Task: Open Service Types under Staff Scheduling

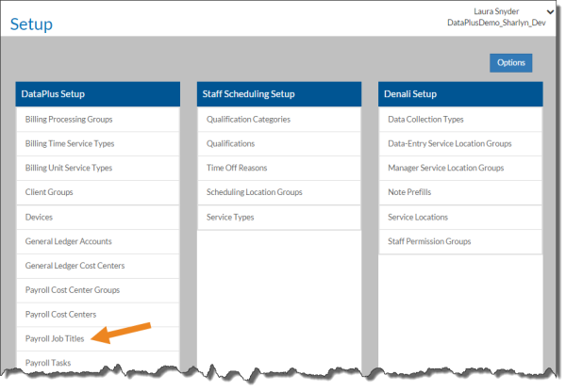Action: [x=232, y=217]
